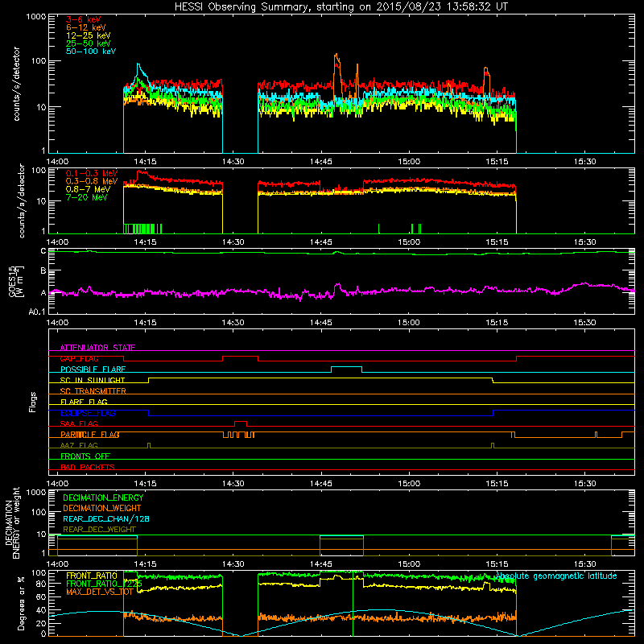The image size is (644, 644).
Task: Select the SAA_FLAG label
Action: [x=79, y=423]
